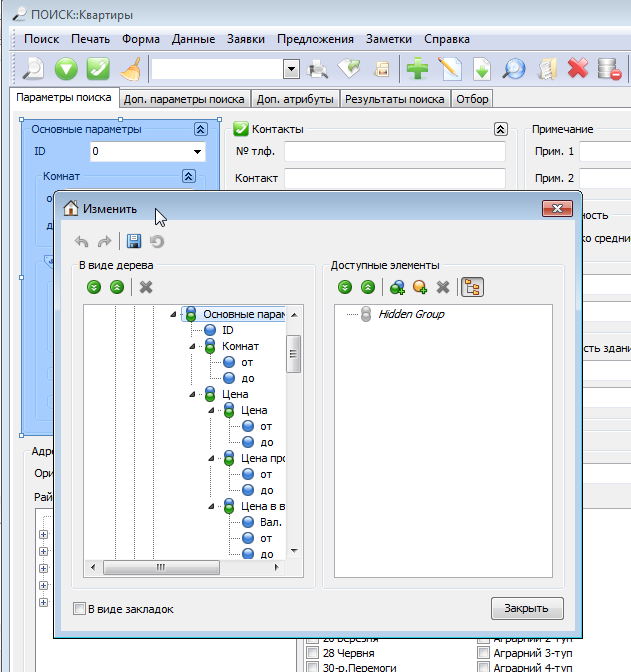This screenshot has height=672, width=631.
Task: Collapse the Основные параметры panel chevron
Action: (x=200, y=129)
